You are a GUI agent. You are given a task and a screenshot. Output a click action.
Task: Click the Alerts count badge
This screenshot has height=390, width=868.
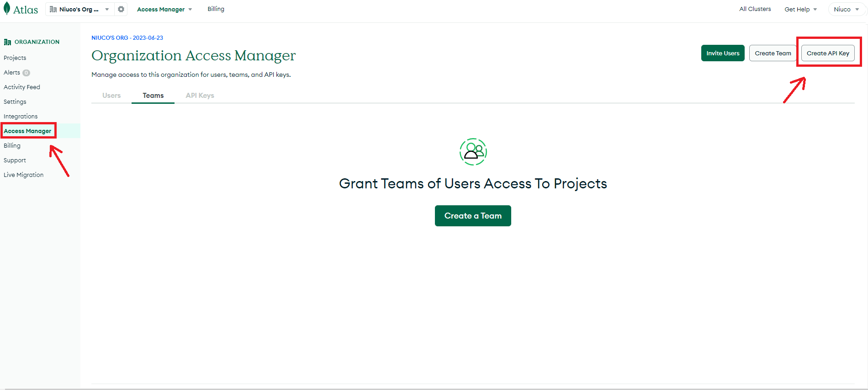26,73
